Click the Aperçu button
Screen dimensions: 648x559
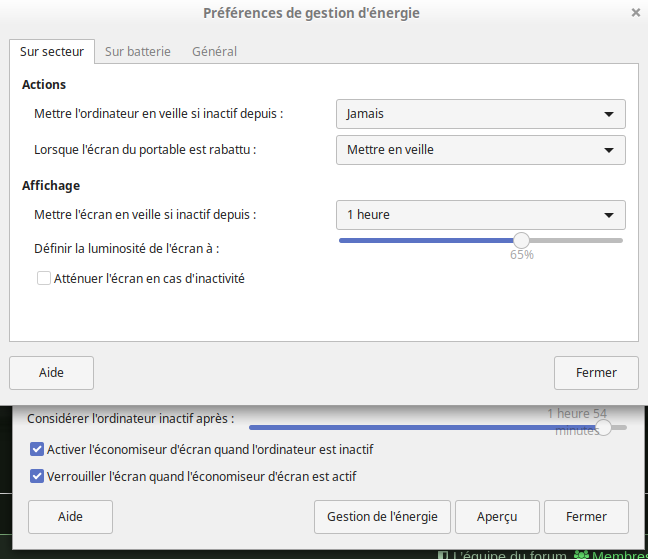(x=497, y=517)
